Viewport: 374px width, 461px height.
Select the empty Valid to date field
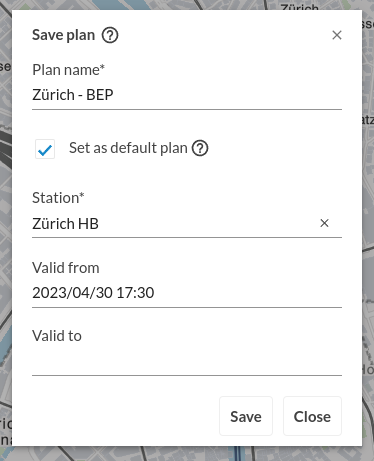pos(187,362)
